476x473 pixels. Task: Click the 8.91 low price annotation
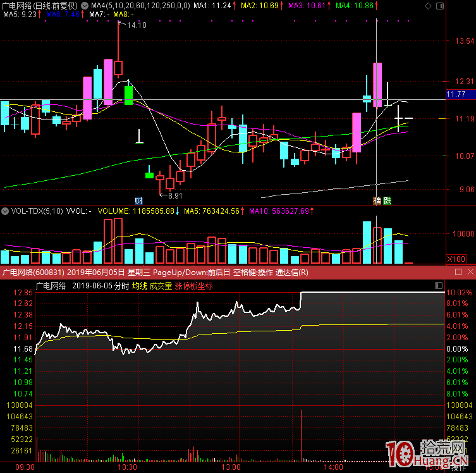pos(175,196)
